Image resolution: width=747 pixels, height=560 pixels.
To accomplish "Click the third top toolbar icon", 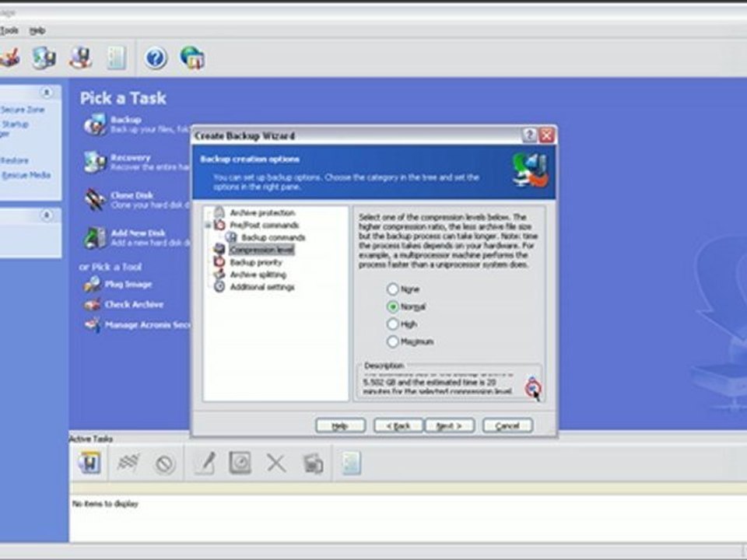I will [80, 58].
